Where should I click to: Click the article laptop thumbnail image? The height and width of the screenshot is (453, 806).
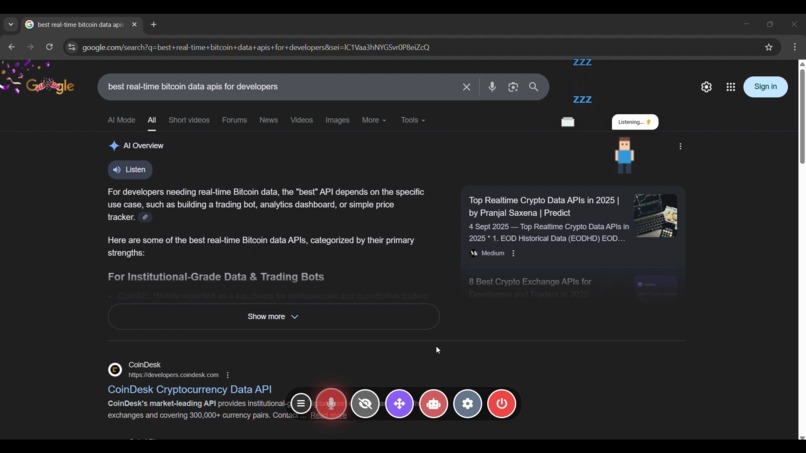pos(655,215)
